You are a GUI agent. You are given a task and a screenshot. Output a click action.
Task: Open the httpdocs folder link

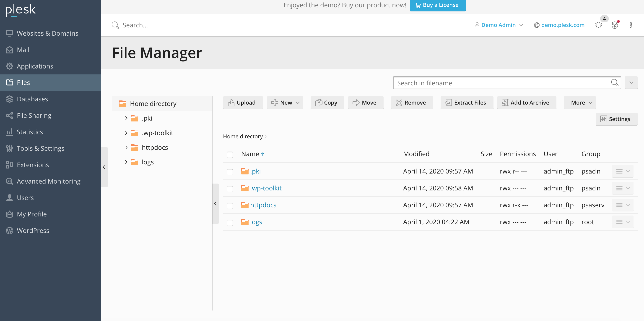[263, 205]
